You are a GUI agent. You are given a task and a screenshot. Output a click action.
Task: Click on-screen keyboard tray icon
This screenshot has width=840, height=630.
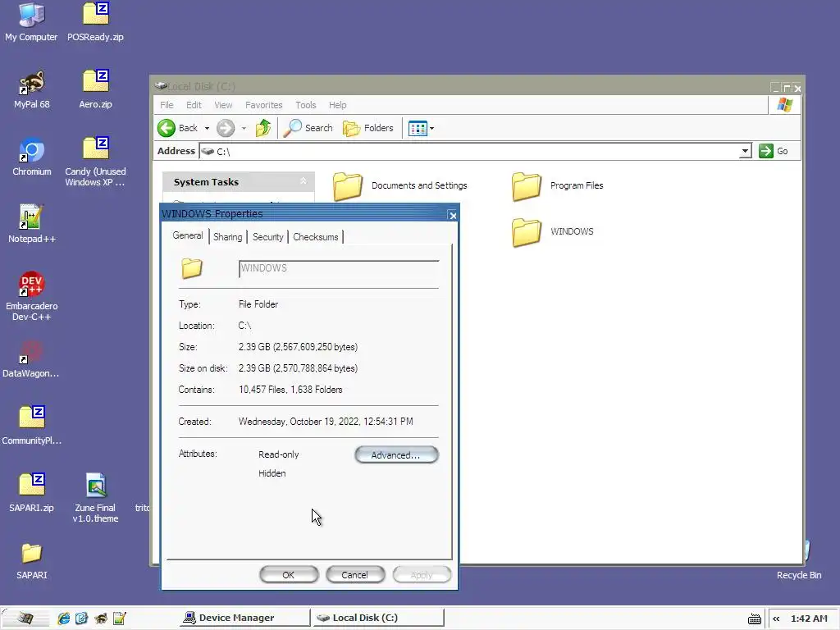pos(755,619)
